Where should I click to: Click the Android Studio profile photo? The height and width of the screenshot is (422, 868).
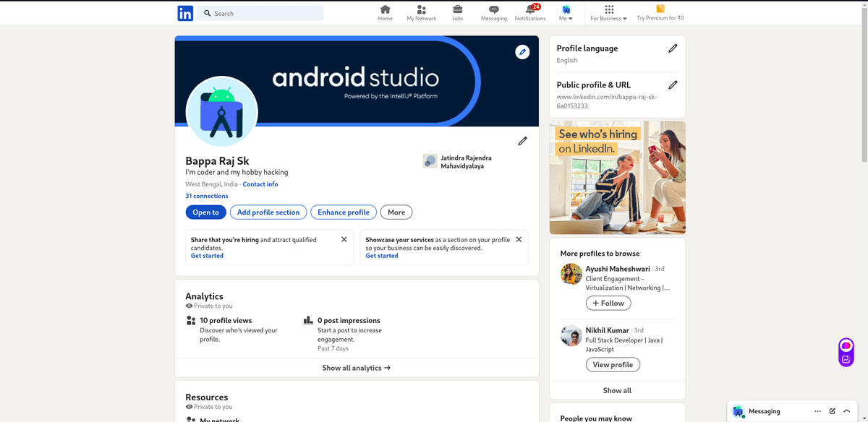221,111
